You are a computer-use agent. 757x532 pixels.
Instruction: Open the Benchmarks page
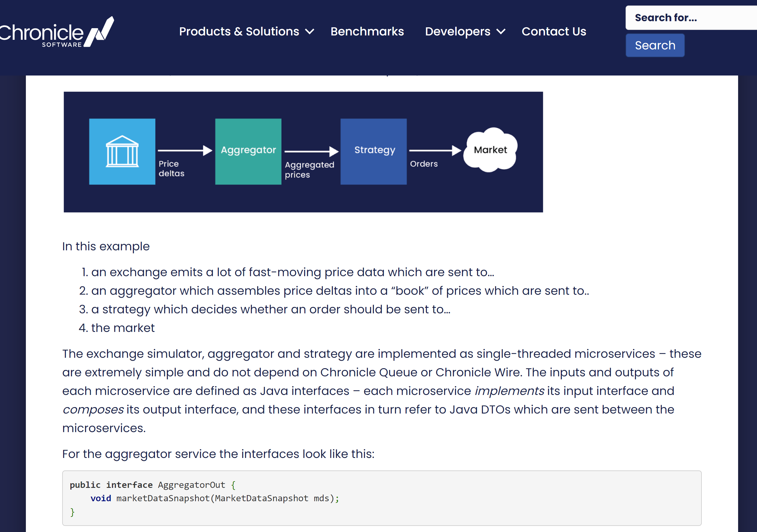(367, 32)
